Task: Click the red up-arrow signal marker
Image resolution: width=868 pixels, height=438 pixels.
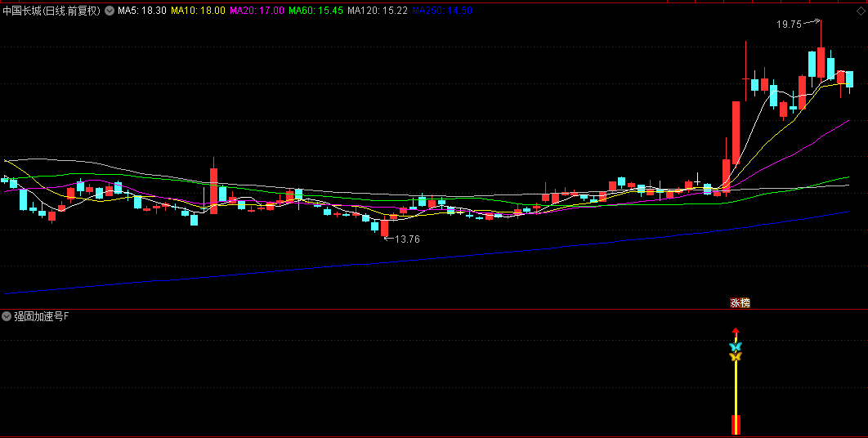Action: (x=735, y=333)
